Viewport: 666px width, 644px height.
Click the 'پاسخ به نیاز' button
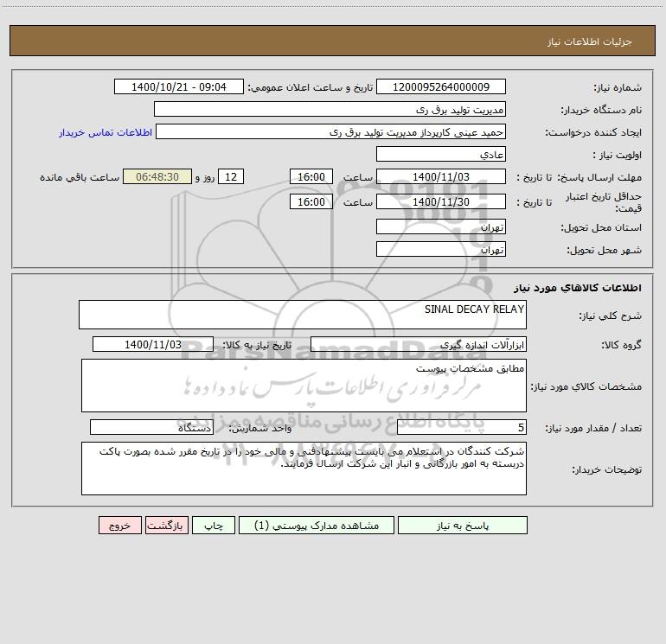tap(463, 525)
